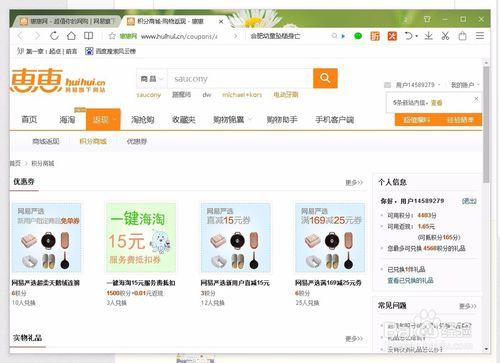Open the 首页 navigation item

point(29,119)
